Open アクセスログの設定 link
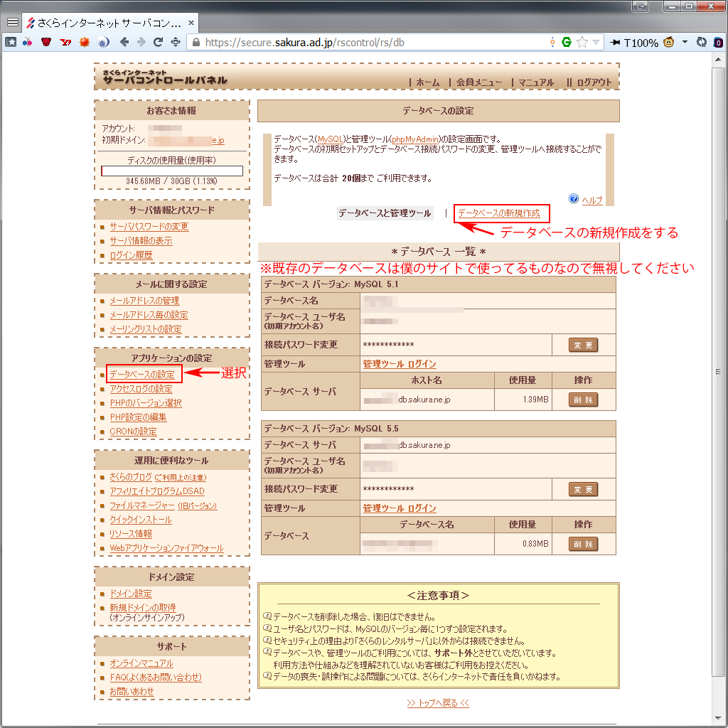This screenshot has height=728, width=728. tap(141, 389)
